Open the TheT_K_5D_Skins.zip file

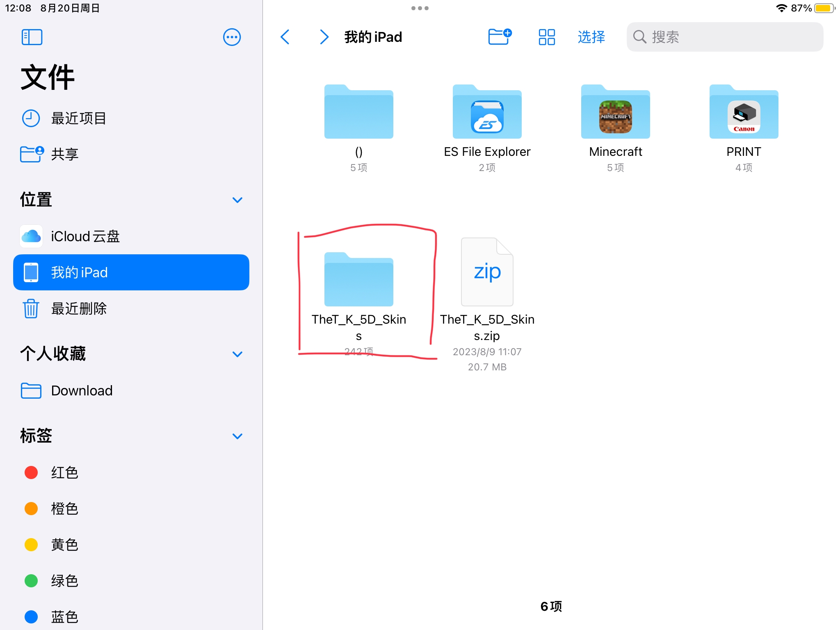coord(487,272)
